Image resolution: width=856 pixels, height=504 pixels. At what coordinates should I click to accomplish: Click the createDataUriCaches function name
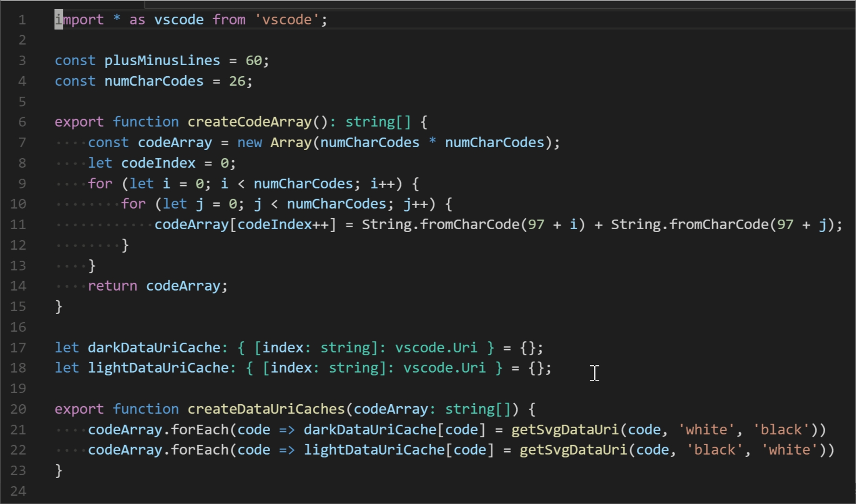[266, 409]
